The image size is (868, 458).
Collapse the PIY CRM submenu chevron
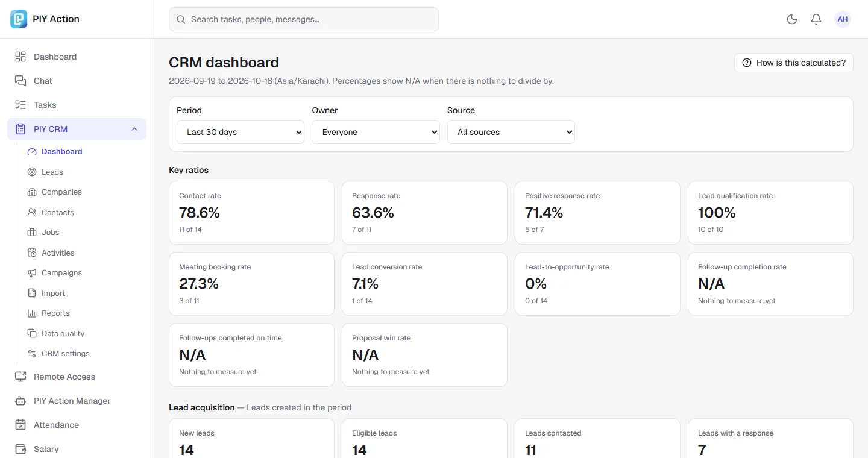click(134, 129)
